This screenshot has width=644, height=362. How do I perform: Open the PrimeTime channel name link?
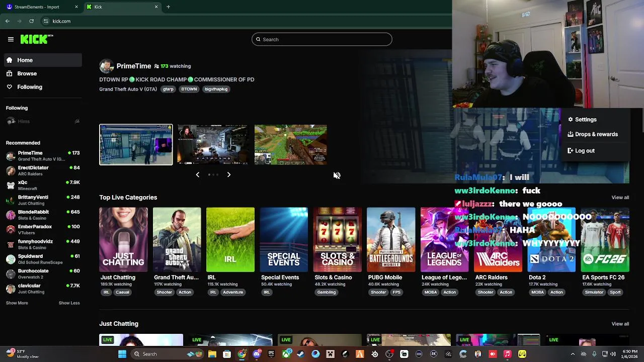134,66
